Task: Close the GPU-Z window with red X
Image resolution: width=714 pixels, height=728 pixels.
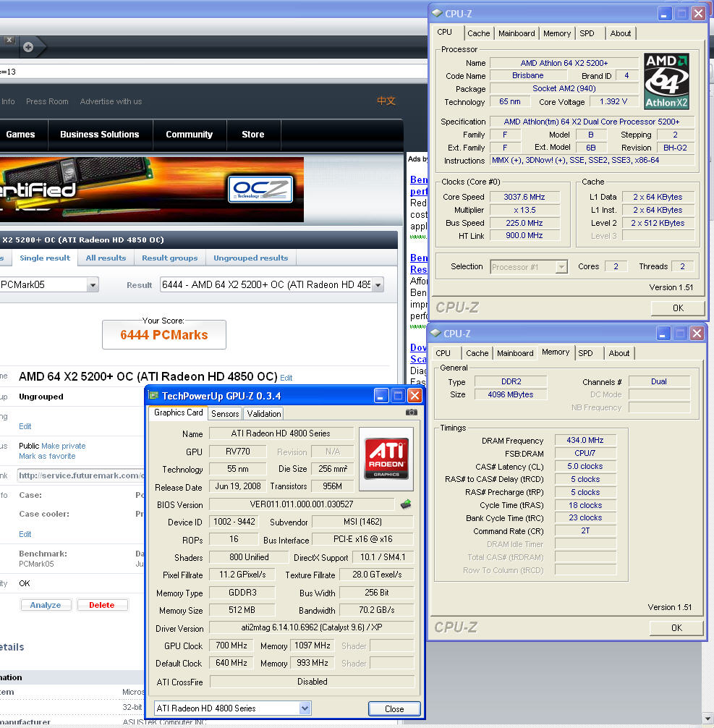Action: click(x=415, y=396)
